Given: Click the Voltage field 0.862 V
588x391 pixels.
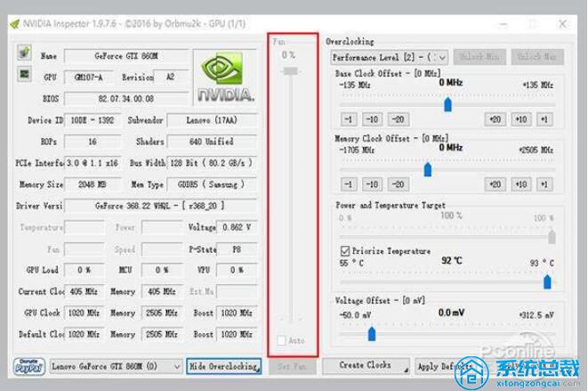Looking at the screenshot, I should coord(237,228).
